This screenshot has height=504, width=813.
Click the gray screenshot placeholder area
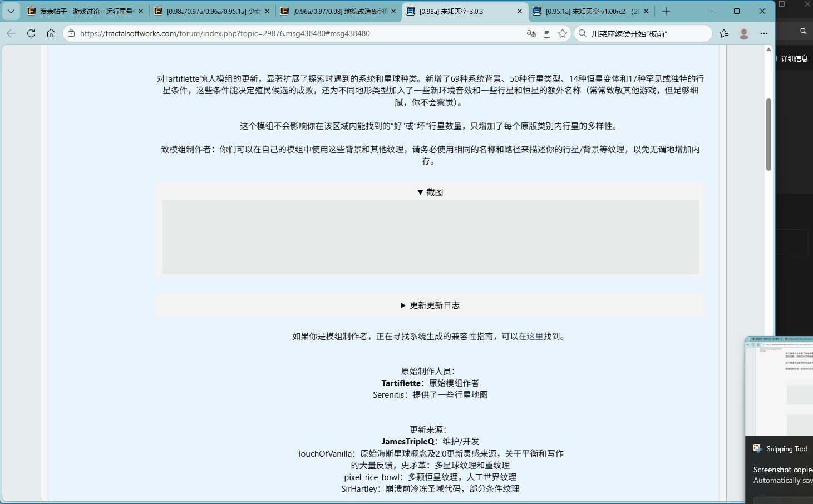click(430, 237)
